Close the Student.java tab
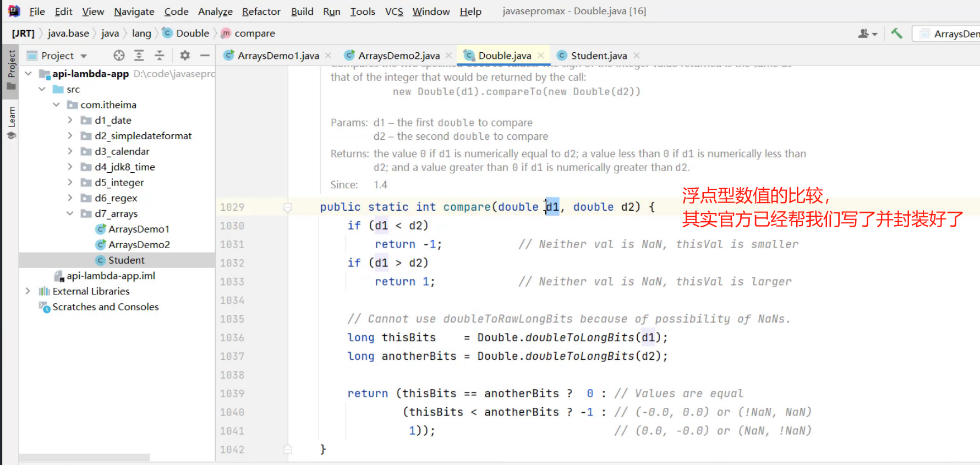Screen dimensions: 980x465 636,56
